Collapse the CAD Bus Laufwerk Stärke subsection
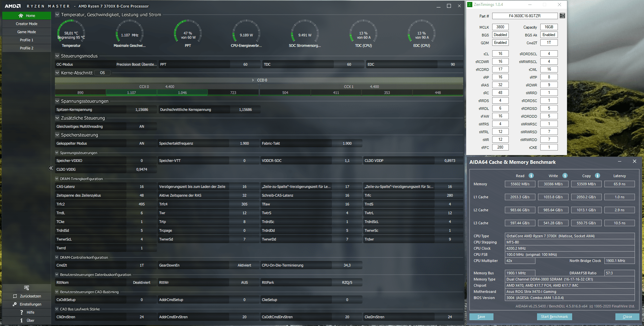This screenshot has width=644, height=326. pos(57,309)
